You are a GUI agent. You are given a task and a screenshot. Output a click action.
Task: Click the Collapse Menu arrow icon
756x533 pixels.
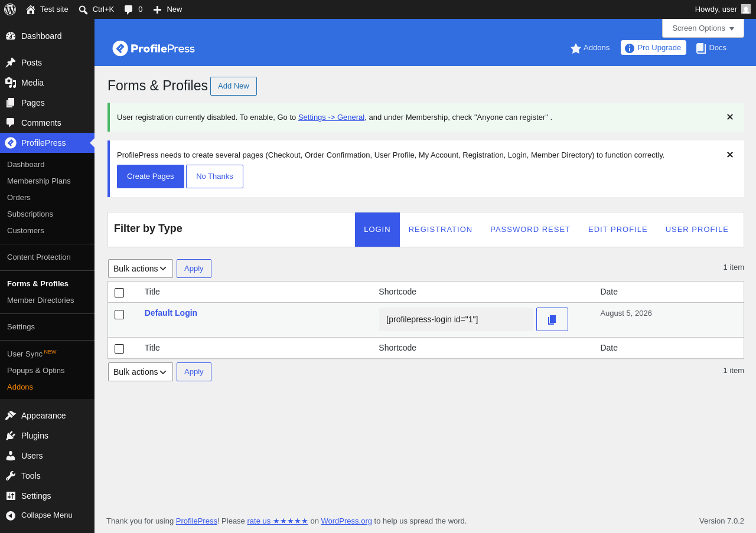(x=11, y=515)
